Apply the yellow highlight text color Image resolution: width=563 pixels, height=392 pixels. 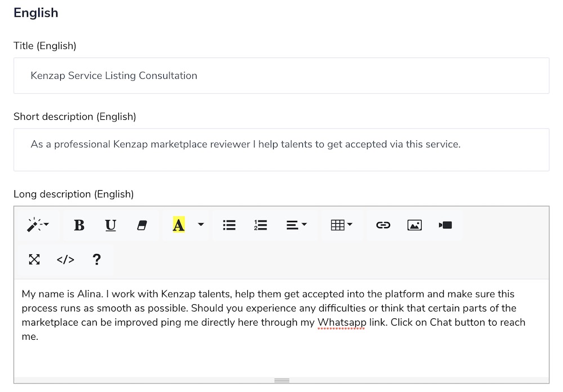pyautogui.click(x=178, y=225)
